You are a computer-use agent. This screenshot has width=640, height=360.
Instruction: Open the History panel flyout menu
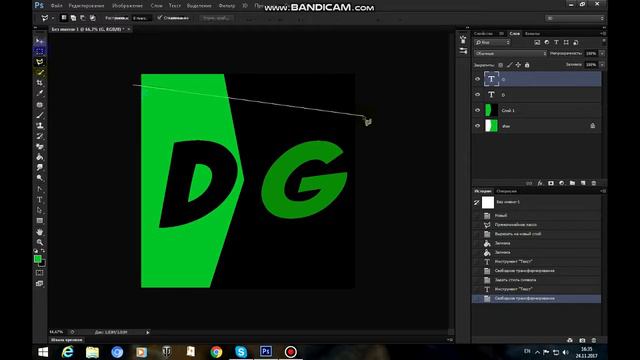pos(603,191)
